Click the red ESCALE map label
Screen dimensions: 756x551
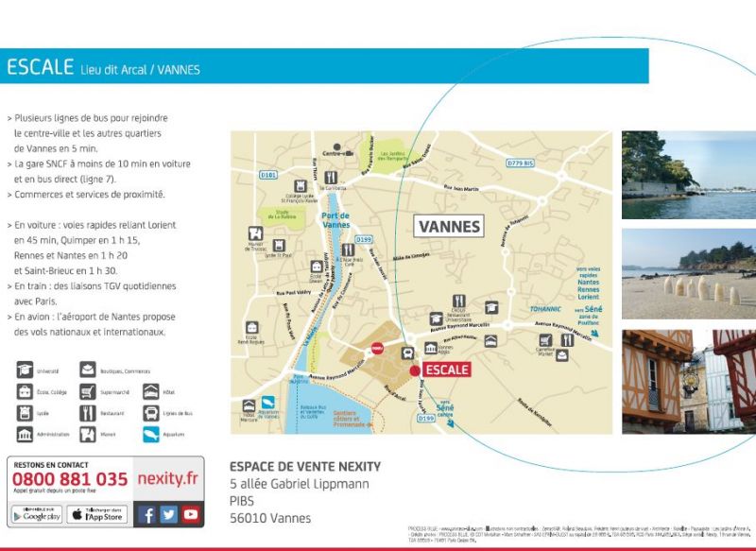click(x=446, y=370)
